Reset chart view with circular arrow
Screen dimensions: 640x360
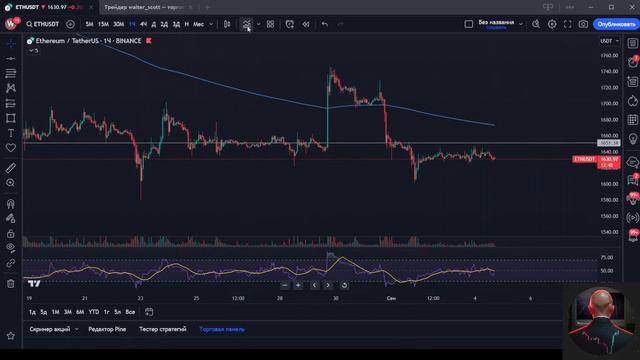tap(344, 285)
